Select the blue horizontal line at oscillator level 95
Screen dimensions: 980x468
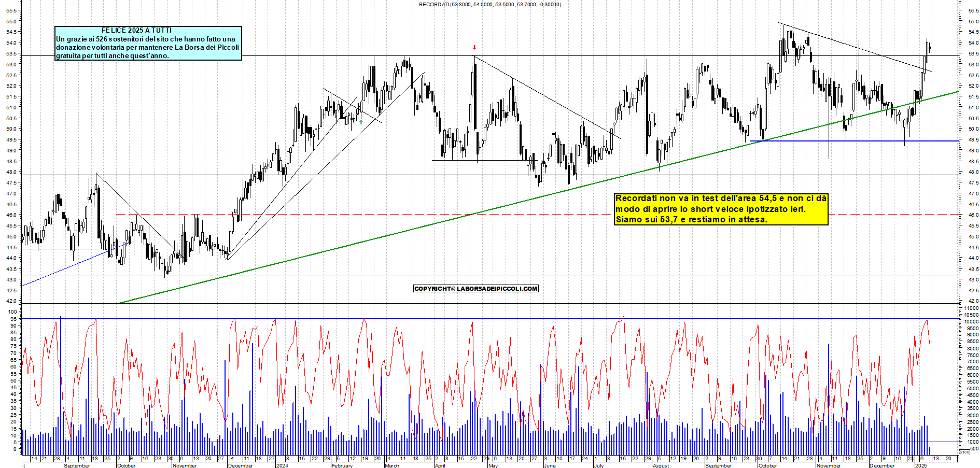click(490, 319)
